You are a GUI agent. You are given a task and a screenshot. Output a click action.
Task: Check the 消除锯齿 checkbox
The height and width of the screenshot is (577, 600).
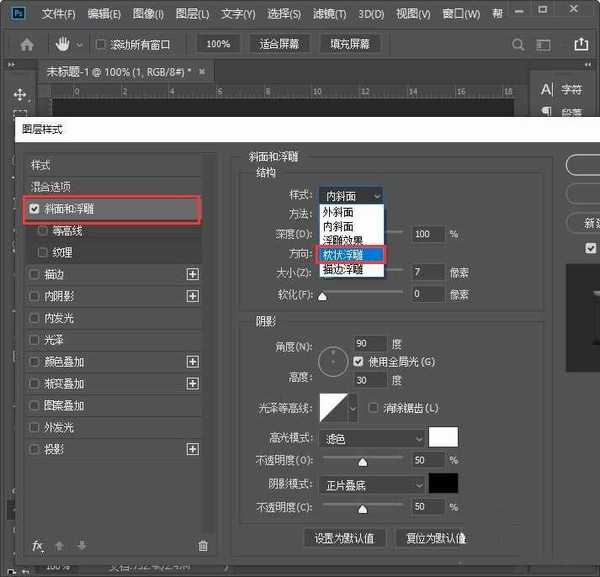click(373, 408)
